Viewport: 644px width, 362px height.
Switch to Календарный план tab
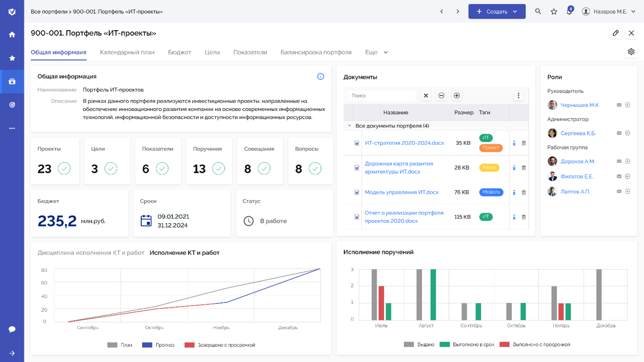pyautogui.click(x=127, y=52)
